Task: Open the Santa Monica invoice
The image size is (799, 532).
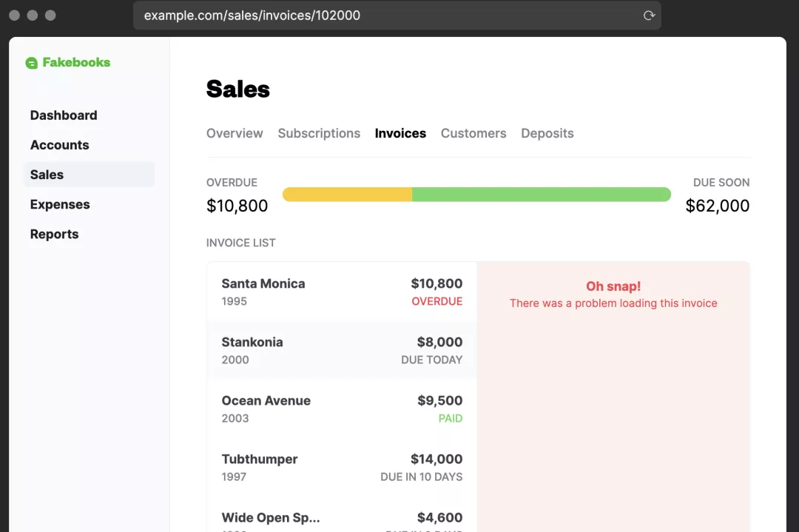Action: [342, 292]
